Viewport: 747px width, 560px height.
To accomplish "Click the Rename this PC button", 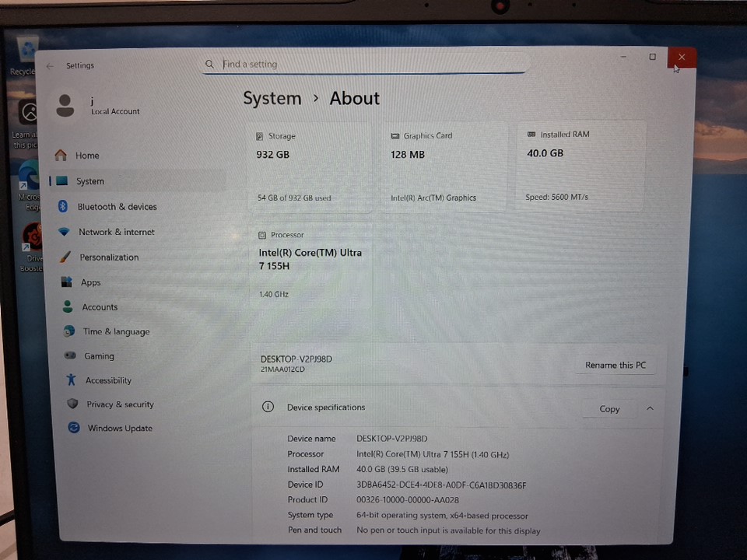I will (615, 365).
